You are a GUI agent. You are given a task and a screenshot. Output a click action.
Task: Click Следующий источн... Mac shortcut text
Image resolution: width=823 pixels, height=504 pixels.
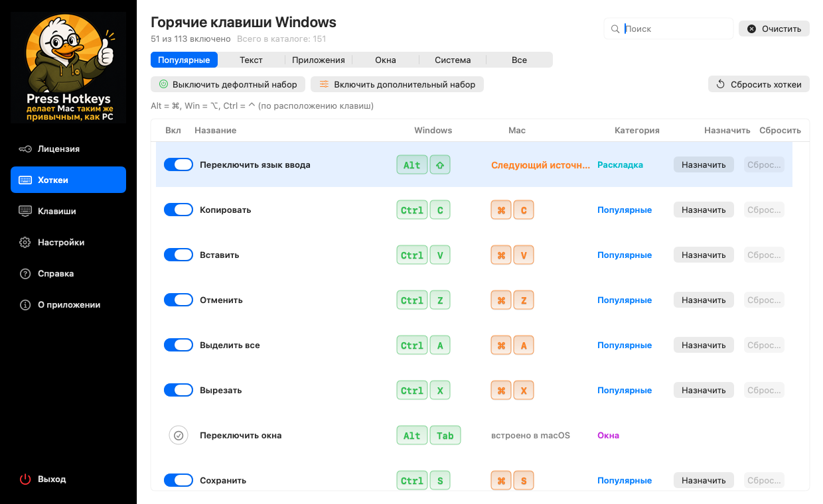[x=540, y=164]
